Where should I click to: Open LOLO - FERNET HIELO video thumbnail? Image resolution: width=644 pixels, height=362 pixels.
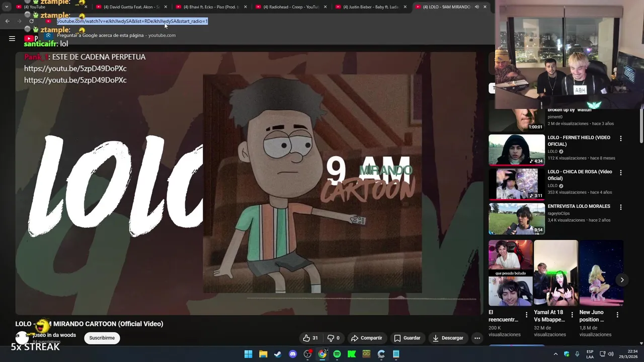(517, 150)
